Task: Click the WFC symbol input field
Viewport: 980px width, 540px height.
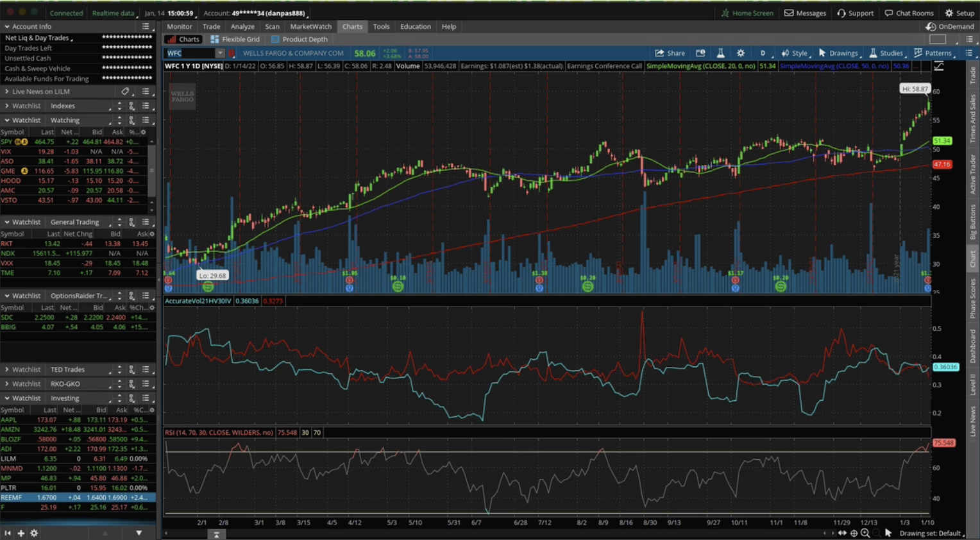Action: coord(190,53)
